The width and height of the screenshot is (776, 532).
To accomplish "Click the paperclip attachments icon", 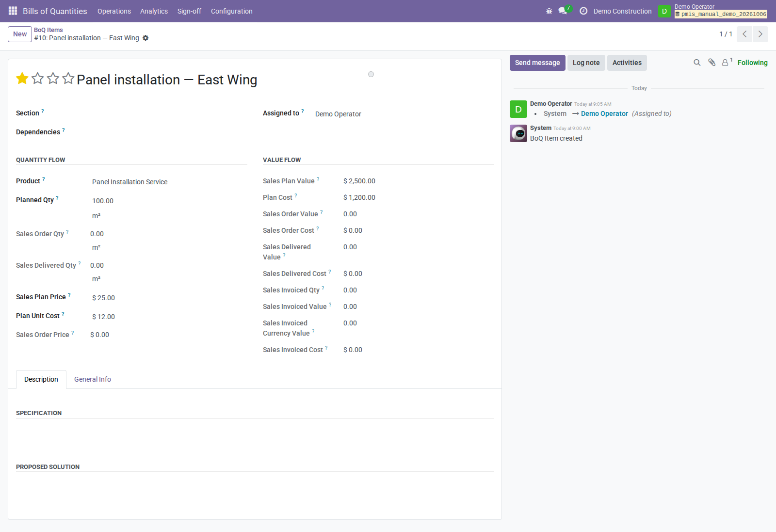I will 711,63.
